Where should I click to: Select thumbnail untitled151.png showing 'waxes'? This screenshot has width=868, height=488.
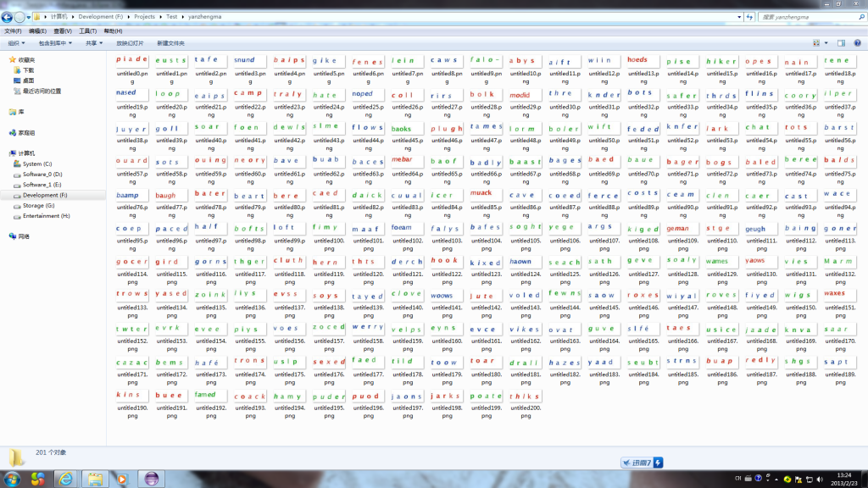pyautogui.click(x=840, y=294)
